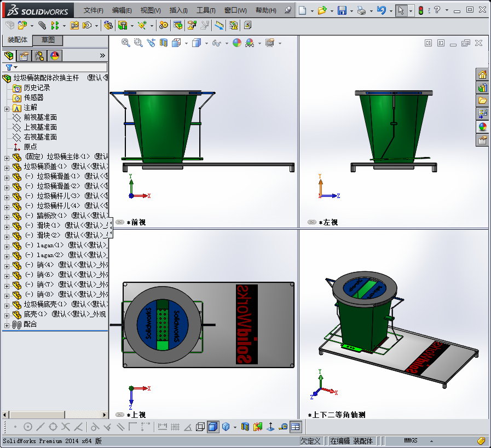491x448 pixels.
Task: Open the 编辑(E) menu
Action: pyautogui.click(x=122, y=10)
